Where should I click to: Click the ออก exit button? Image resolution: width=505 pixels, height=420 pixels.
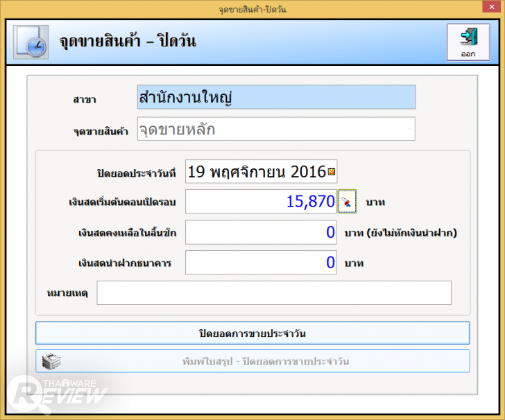coord(468,42)
